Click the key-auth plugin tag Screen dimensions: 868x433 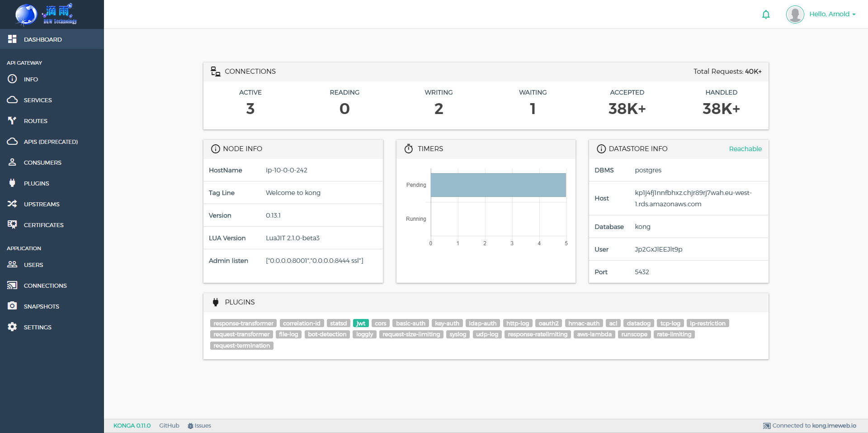tap(447, 323)
